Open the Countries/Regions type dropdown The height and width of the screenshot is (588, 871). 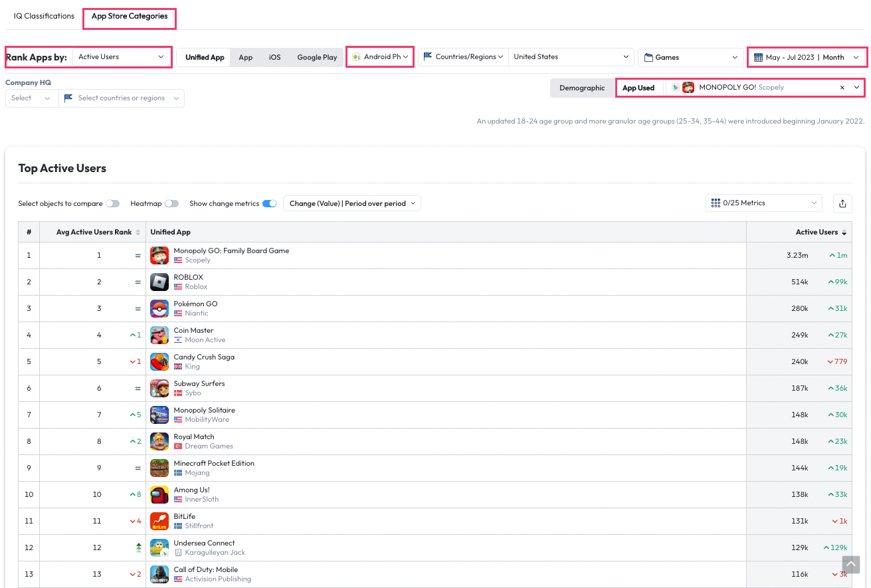tap(462, 57)
